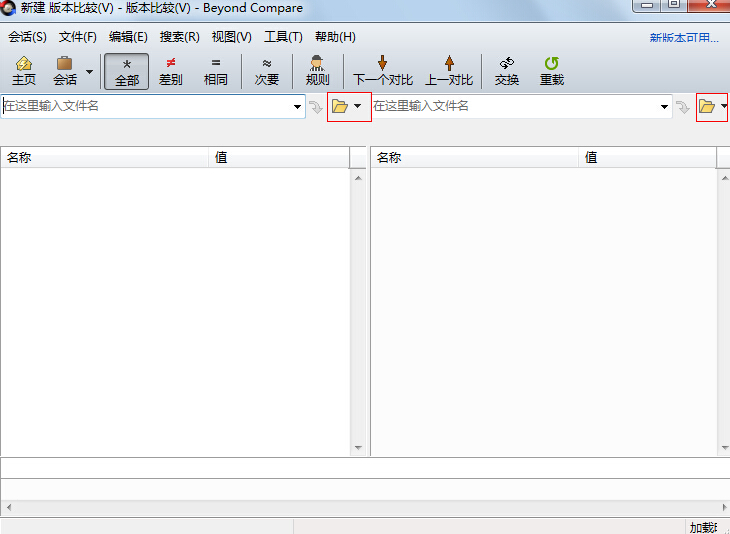
Task: Expand the left file path history dropdown
Action: (297, 107)
